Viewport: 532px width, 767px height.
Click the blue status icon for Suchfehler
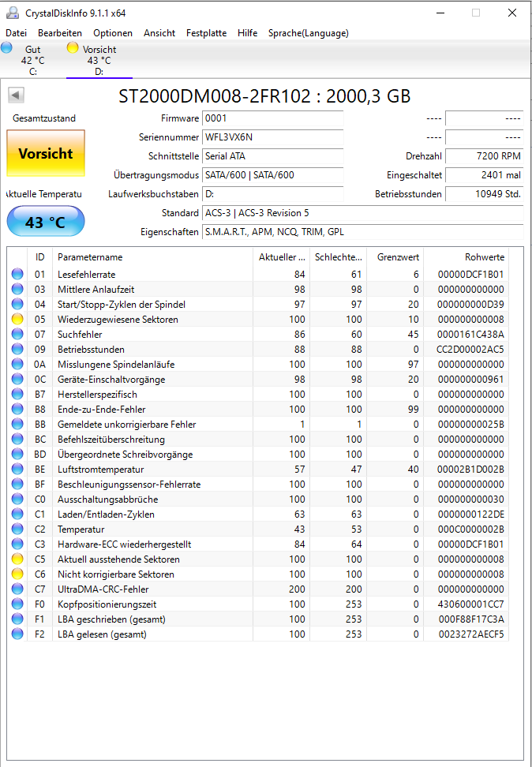pyautogui.click(x=17, y=335)
